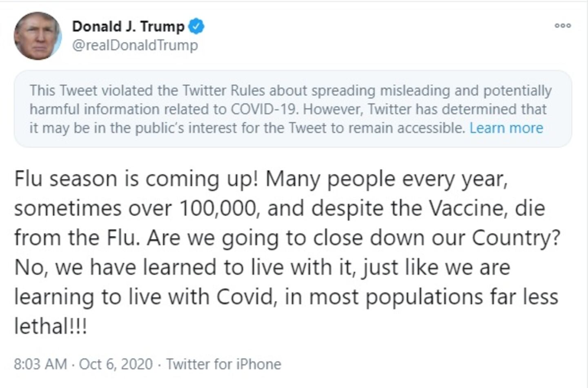This screenshot has height=388, width=588.
Task: Click the profile avatar photo
Action: 38,36
